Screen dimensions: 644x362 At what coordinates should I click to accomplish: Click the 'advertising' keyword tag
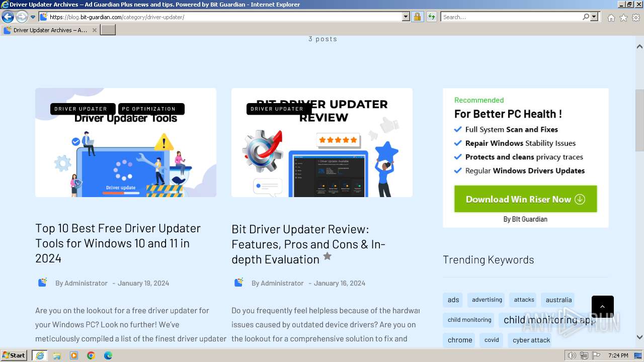487,300
